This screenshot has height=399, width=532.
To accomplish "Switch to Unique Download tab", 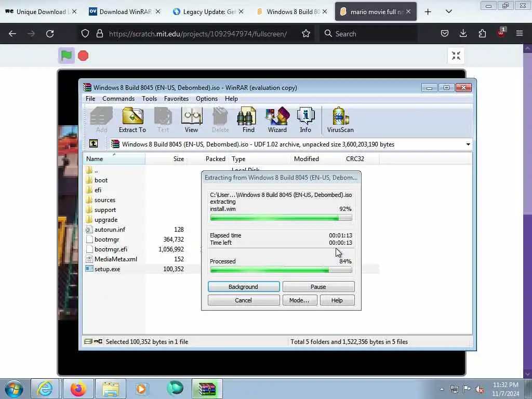I will 41,11.
